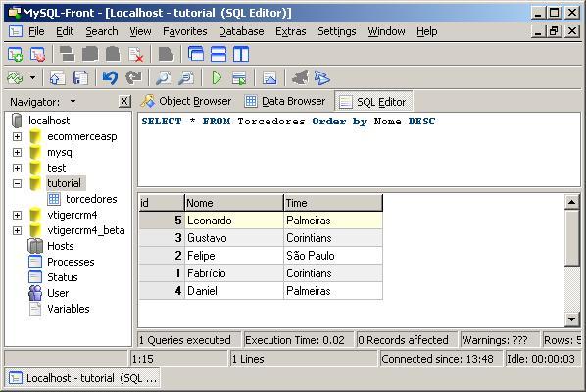Open the Extras menu
This screenshot has width=586, height=392.
coord(291,31)
